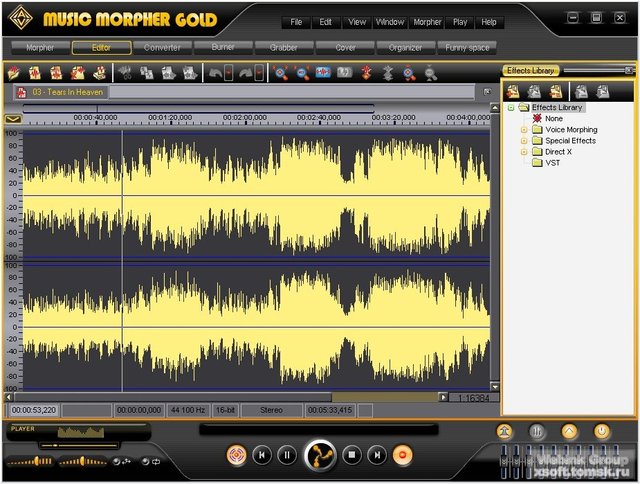Open the Window menu
Viewport: 640px width, 484px height.
click(390, 22)
